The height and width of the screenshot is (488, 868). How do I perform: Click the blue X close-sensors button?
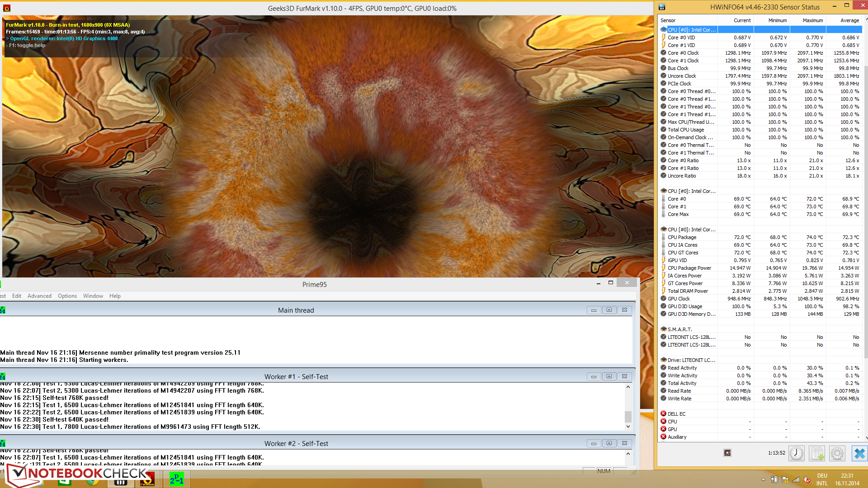pos(859,453)
